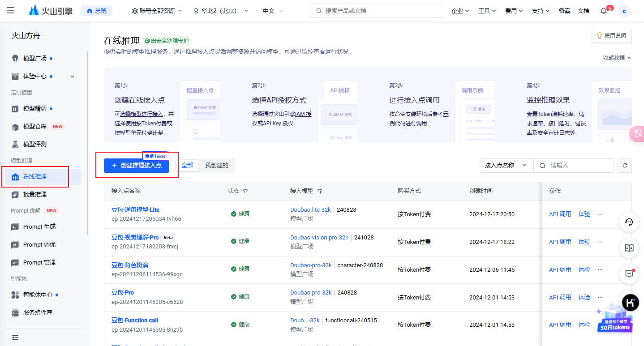644x346 pixels.
Task: Collapse the tutorial via 收起教程
Action: point(617,58)
